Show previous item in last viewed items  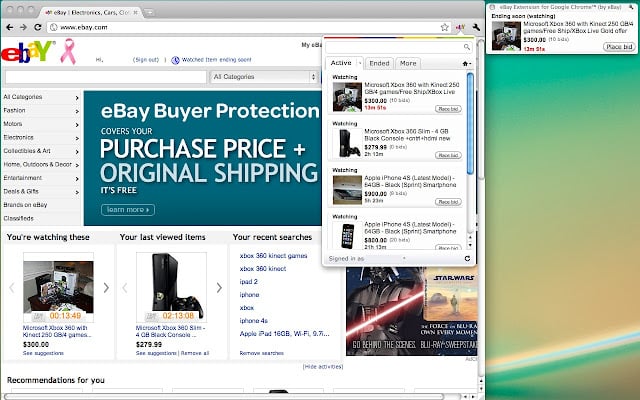(x=124, y=288)
